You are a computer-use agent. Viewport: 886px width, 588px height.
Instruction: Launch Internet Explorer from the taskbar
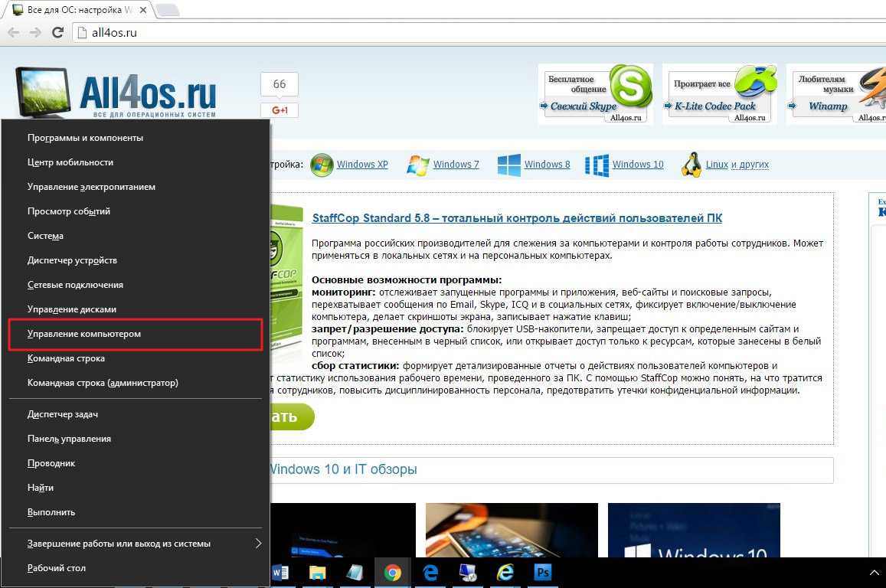point(505,573)
